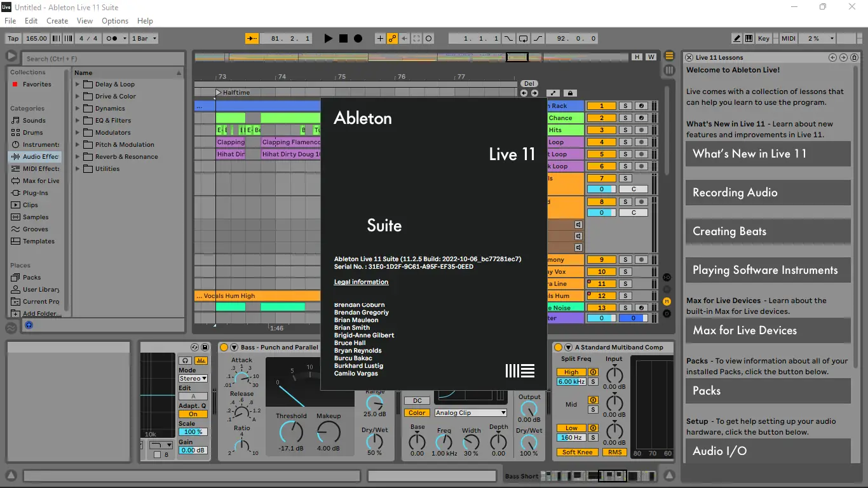
Task: Expand the EQ & Filters folder
Action: [78, 121]
